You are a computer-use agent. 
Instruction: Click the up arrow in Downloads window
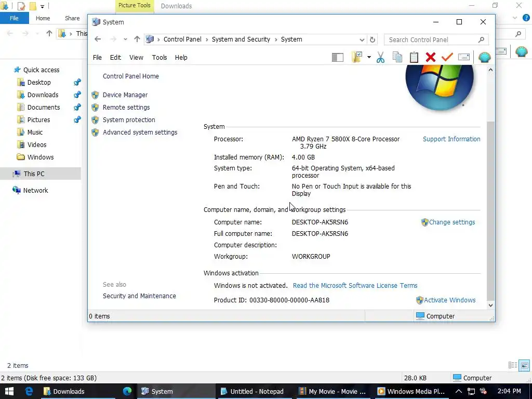point(49,33)
